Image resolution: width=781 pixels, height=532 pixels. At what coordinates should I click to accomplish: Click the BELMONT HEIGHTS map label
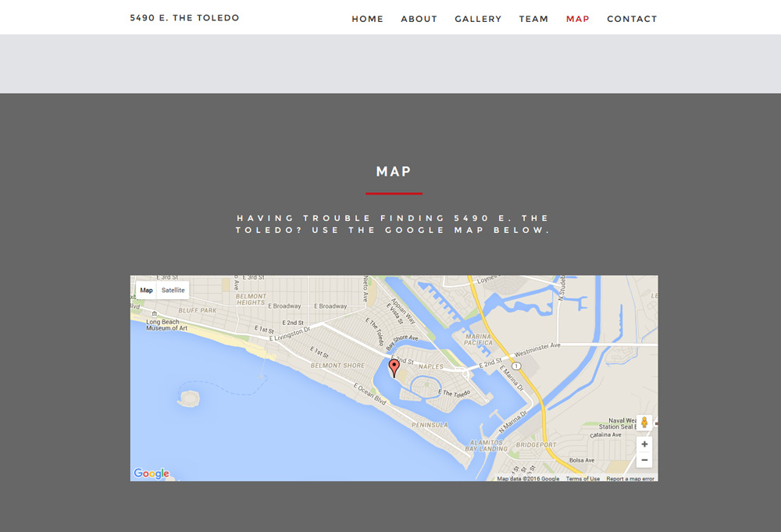251,299
